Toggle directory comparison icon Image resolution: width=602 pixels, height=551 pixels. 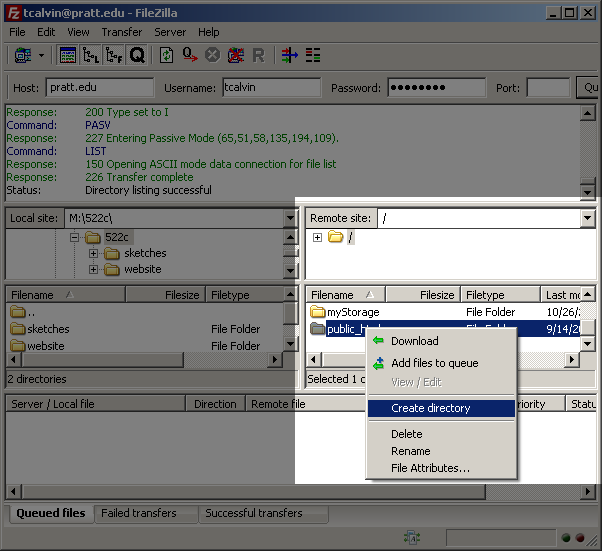pyautogui.click(x=313, y=56)
